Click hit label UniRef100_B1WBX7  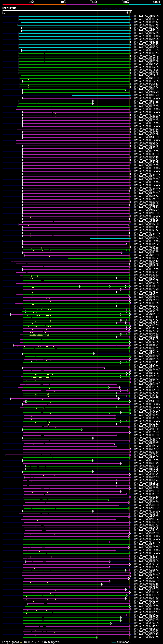[x=146, y=143]
